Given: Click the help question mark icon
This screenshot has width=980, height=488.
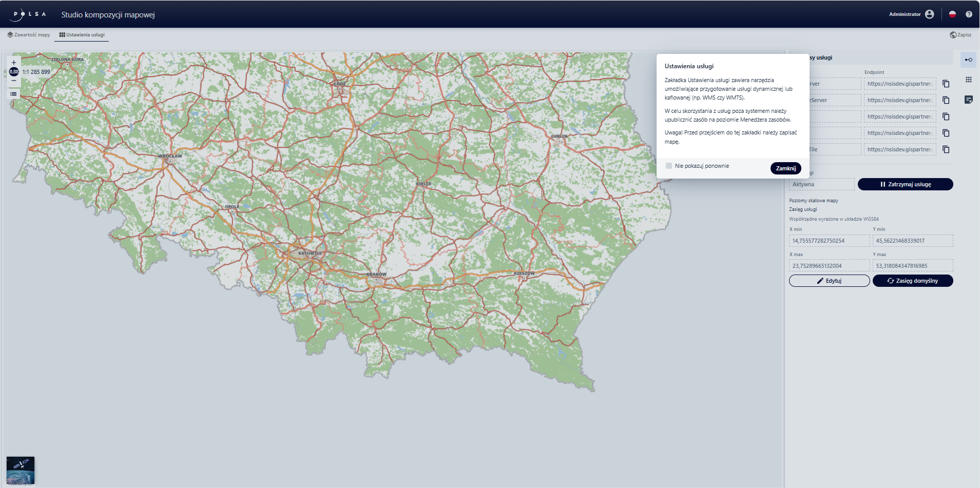Looking at the screenshot, I should pyautogui.click(x=969, y=14).
